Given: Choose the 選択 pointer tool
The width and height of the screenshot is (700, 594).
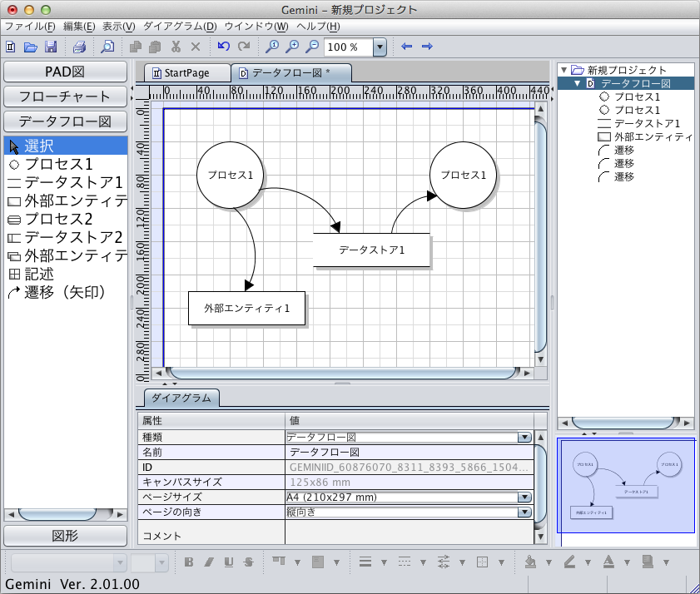Looking at the screenshot, I should (x=66, y=146).
